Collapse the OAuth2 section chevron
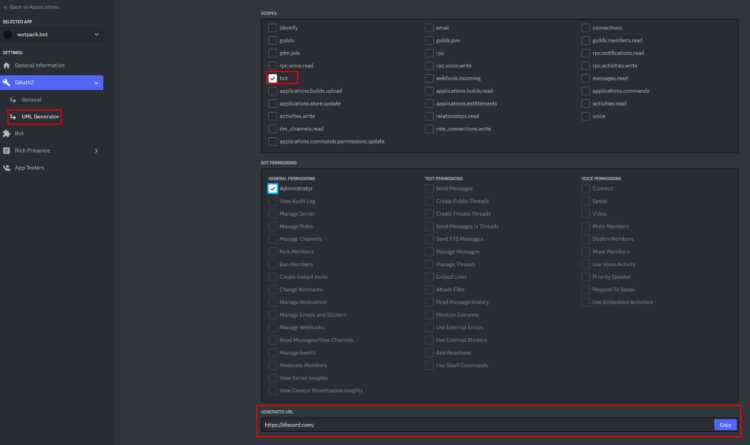Image resolution: width=750 pixels, height=445 pixels. point(96,83)
